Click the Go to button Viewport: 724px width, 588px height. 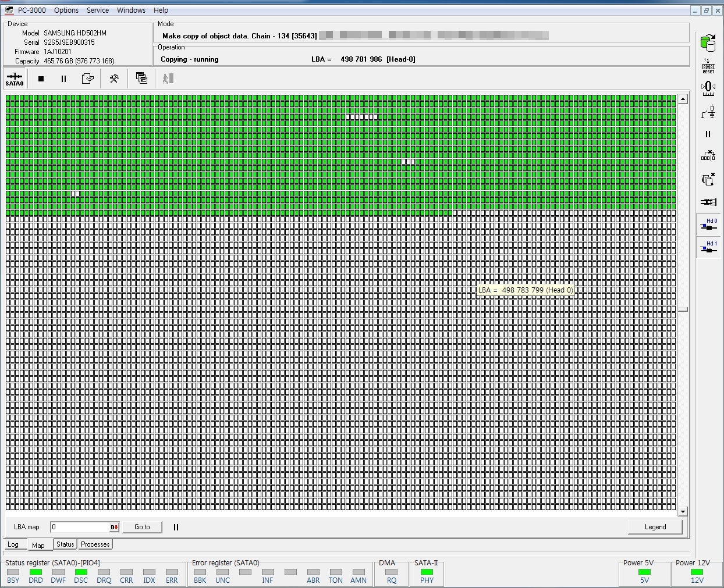(142, 527)
